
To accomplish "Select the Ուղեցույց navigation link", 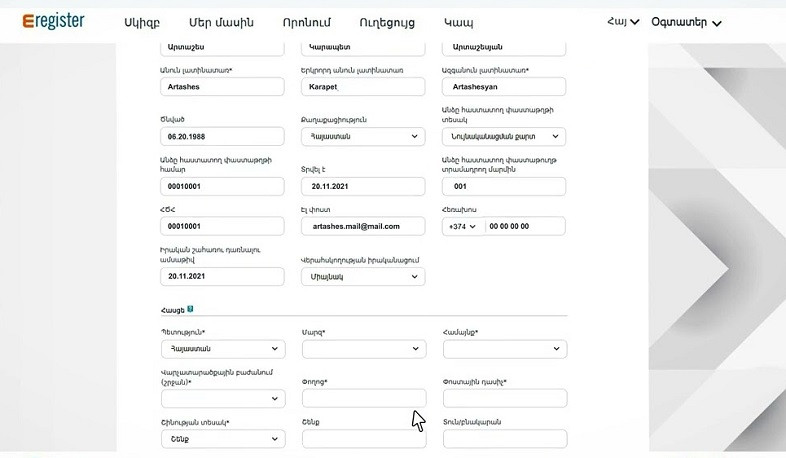I will [x=386, y=22].
